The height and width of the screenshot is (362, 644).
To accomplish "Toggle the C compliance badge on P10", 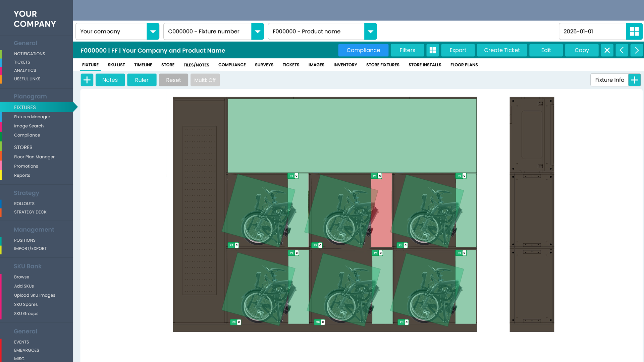I will (x=323, y=322).
